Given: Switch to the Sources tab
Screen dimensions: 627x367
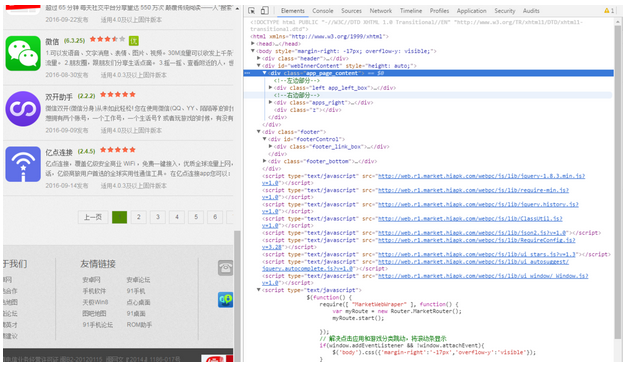Looking at the screenshot, I should [x=351, y=11].
